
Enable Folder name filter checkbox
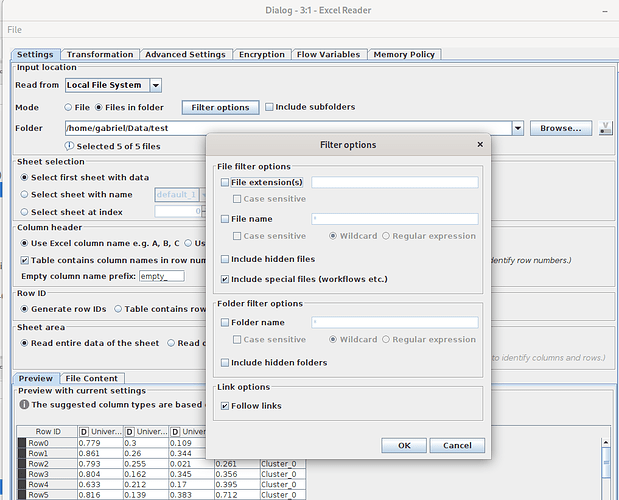tap(225, 322)
